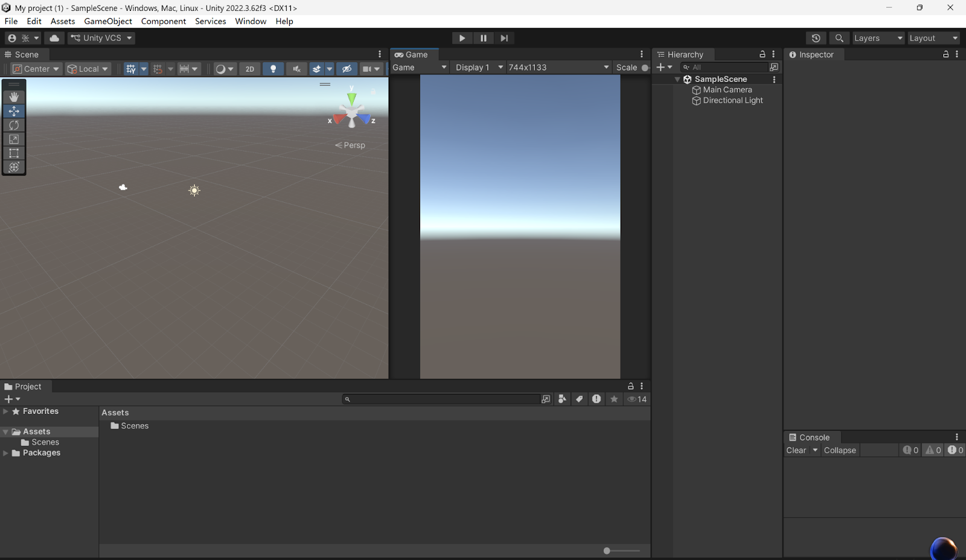Screen dimensions: 966x560
Task: Select the Scale tool
Action: (x=13, y=139)
